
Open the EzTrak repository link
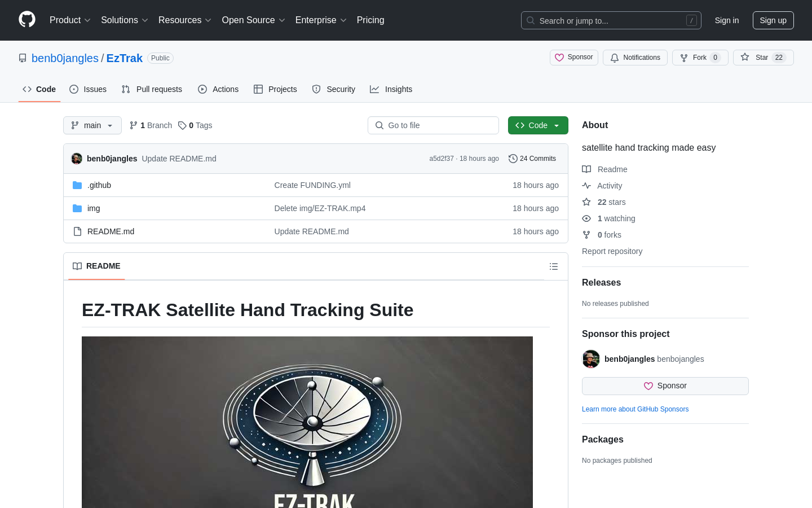point(125,58)
